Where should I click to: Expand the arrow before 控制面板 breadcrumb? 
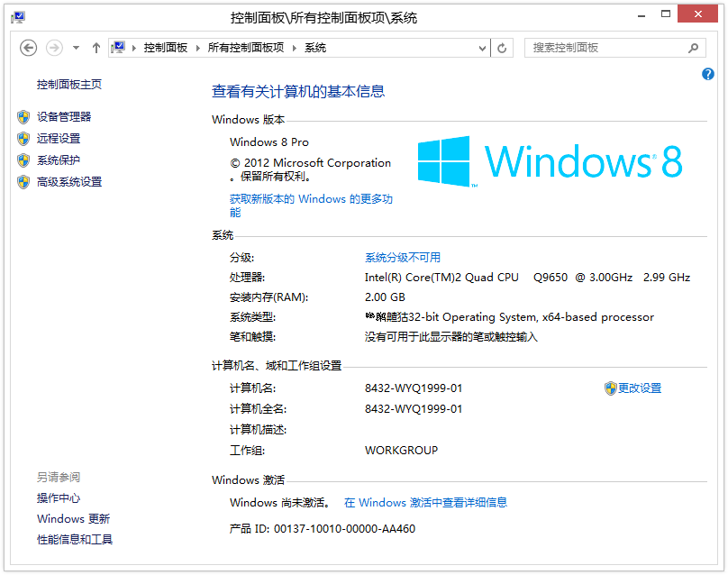click(x=134, y=48)
